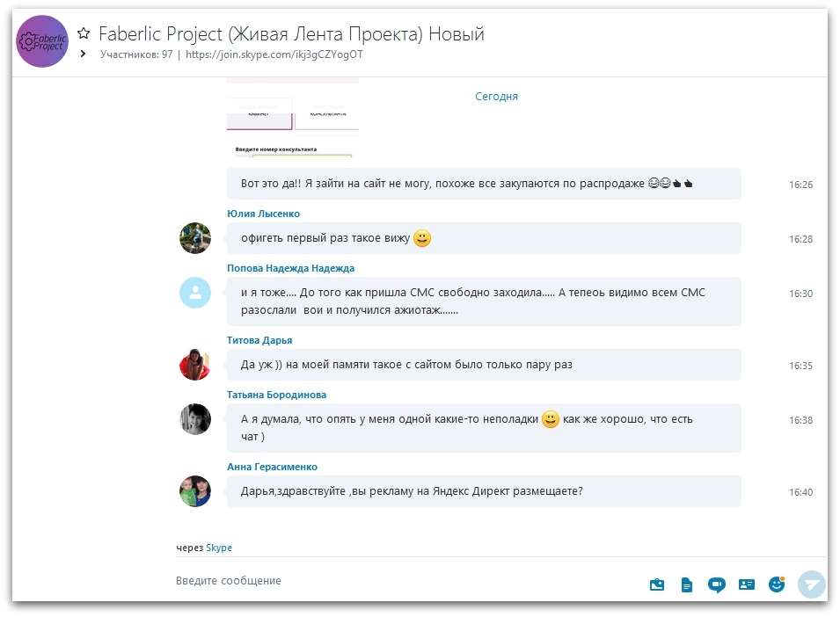Click the send photo icon
Screen dimensions: 840x617
(x=657, y=584)
